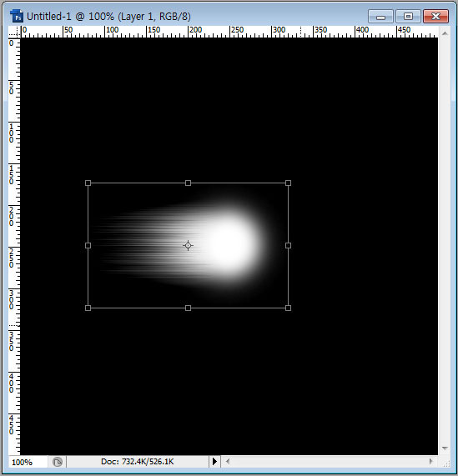Click the transform center reference point

(188, 245)
